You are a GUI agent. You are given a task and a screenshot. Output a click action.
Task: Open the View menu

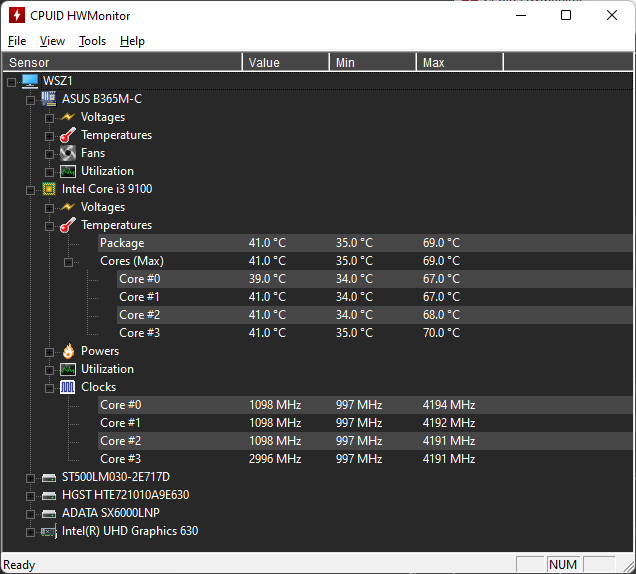pyautogui.click(x=52, y=41)
